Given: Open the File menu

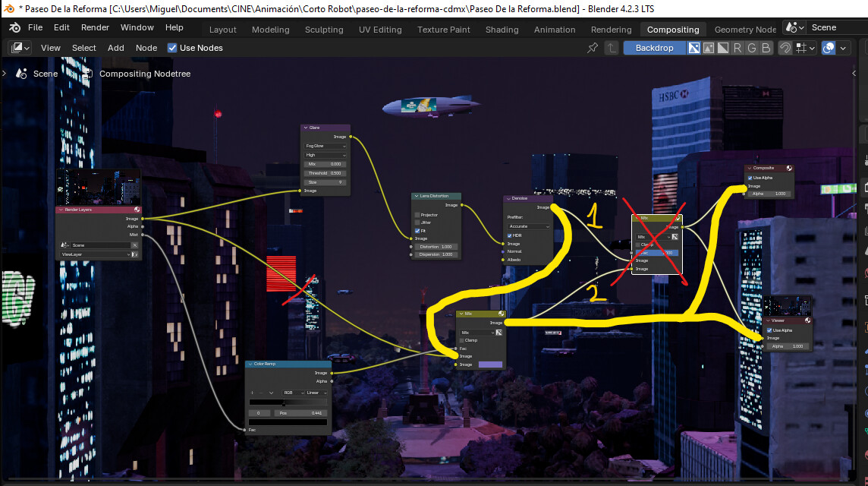Looking at the screenshot, I should pos(36,27).
